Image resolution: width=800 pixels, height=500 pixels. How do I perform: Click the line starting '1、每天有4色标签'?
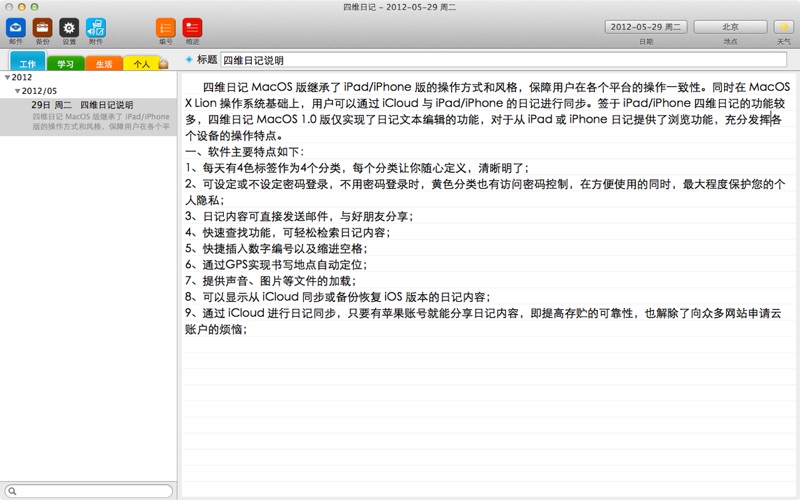[x=357, y=168]
